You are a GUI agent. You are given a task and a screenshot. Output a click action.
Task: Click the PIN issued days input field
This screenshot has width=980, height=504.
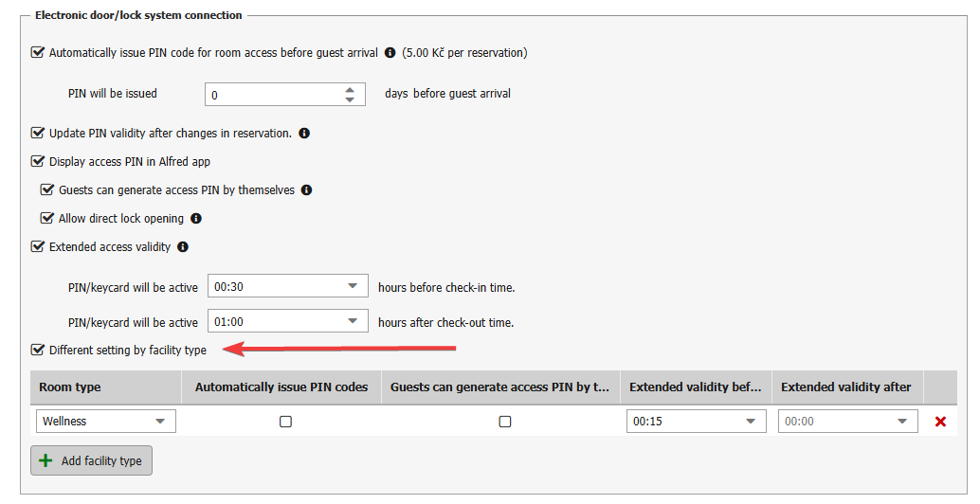[273, 95]
